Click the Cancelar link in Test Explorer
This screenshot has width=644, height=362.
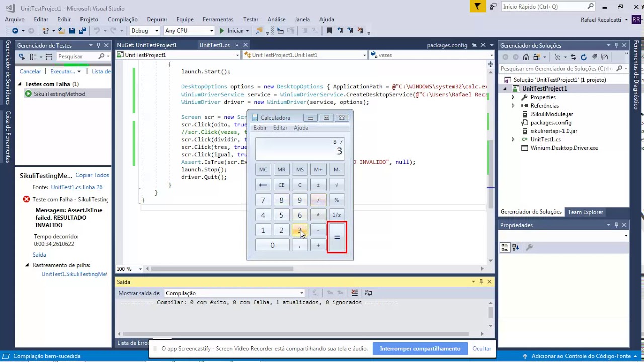pyautogui.click(x=30, y=71)
